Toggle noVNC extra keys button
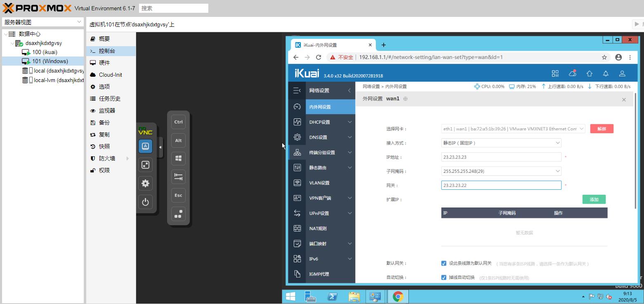 145,146
